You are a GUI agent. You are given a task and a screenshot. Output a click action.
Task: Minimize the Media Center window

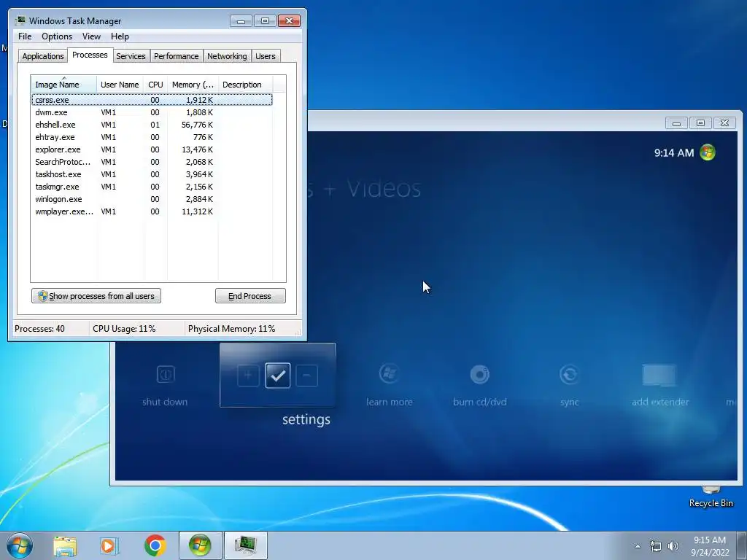(676, 123)
